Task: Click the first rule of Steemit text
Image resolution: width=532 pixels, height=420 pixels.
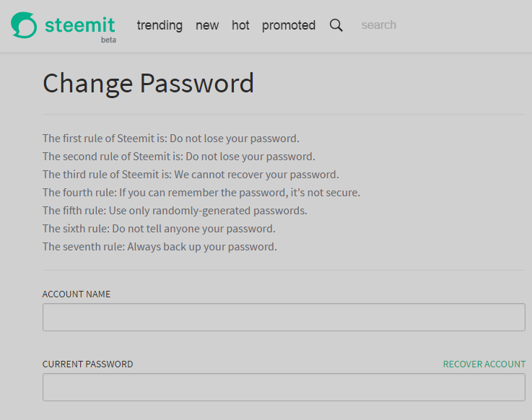Action: 170,139
